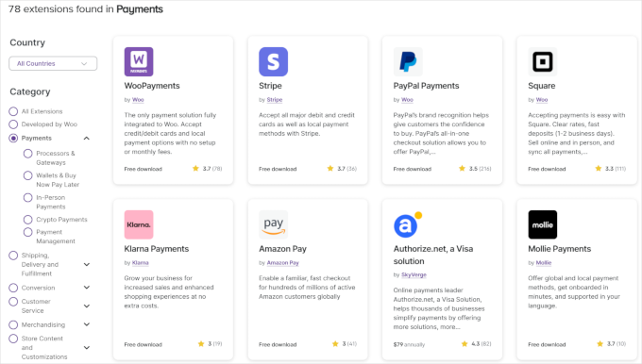Expand Shipping, Delivery and Fulfillment chevron

tap(87, 265)
